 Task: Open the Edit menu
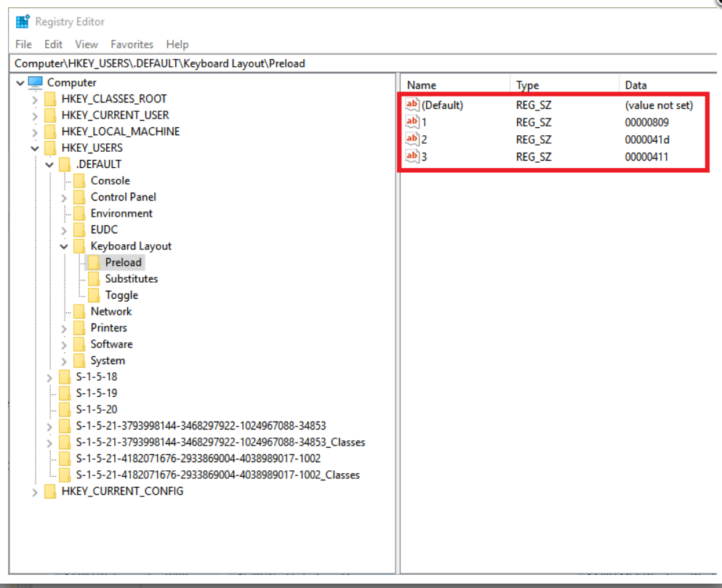tap(53, 44)
